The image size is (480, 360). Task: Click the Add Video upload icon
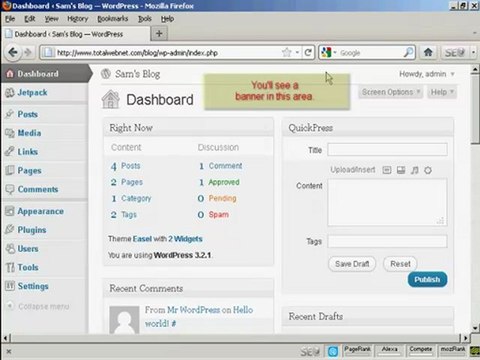(x=401, y=170)
